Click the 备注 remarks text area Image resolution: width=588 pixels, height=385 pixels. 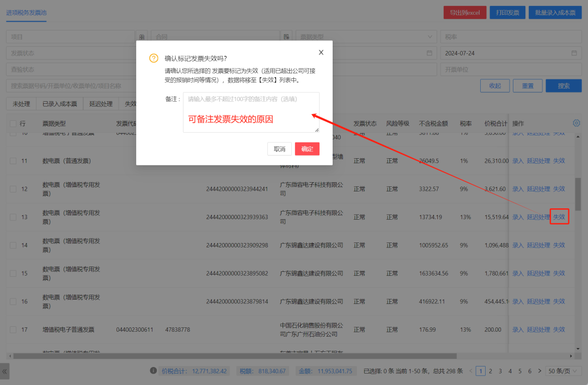[251, 113]
